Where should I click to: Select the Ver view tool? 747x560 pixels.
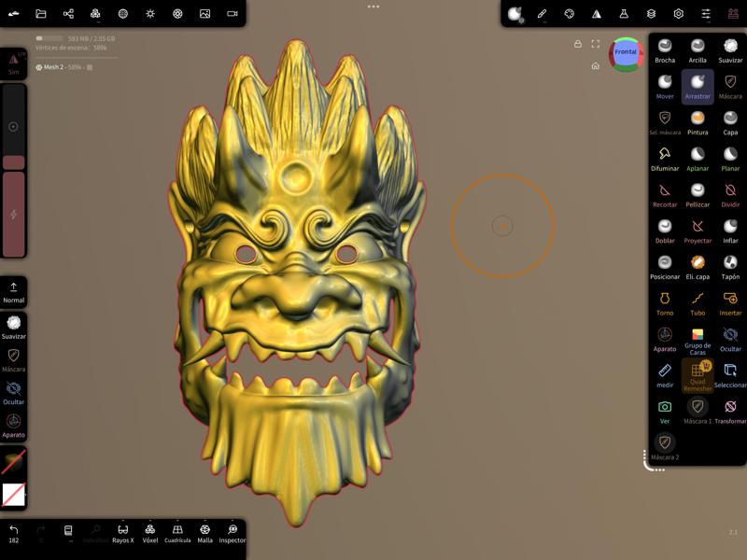(x=665, y=413)
